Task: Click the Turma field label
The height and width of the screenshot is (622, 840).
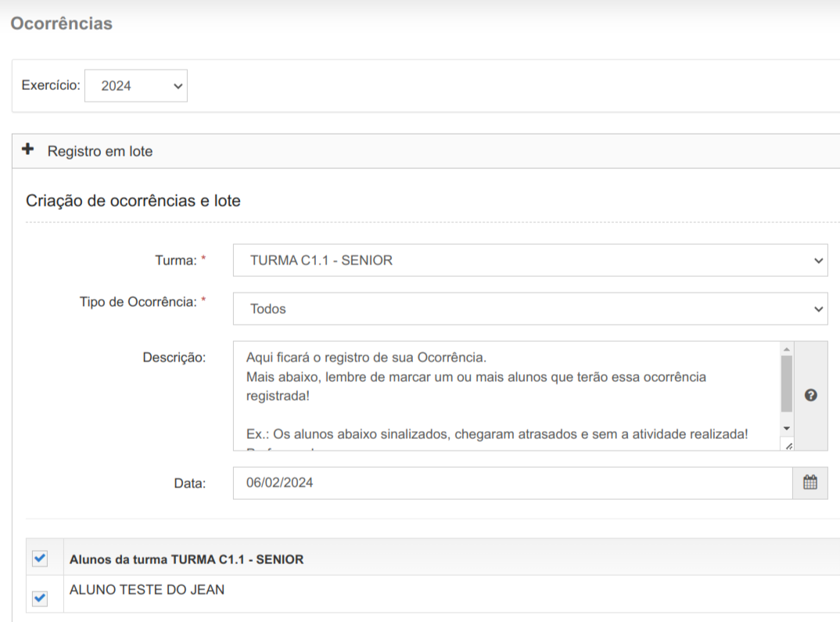Action: coord(175,261)
